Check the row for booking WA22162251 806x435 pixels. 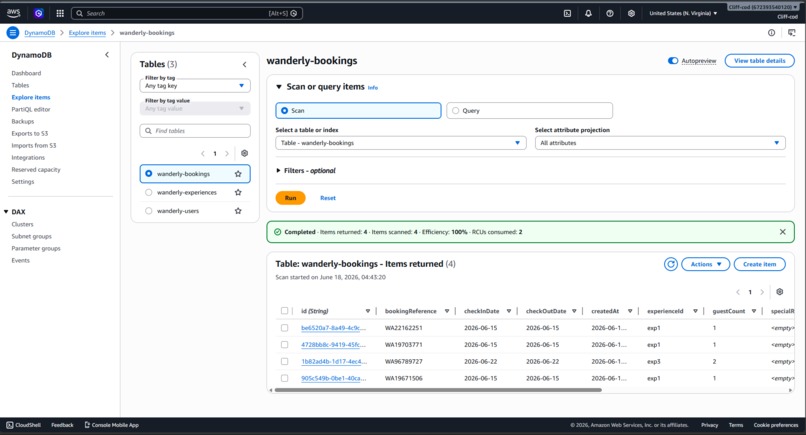(284, 328)
